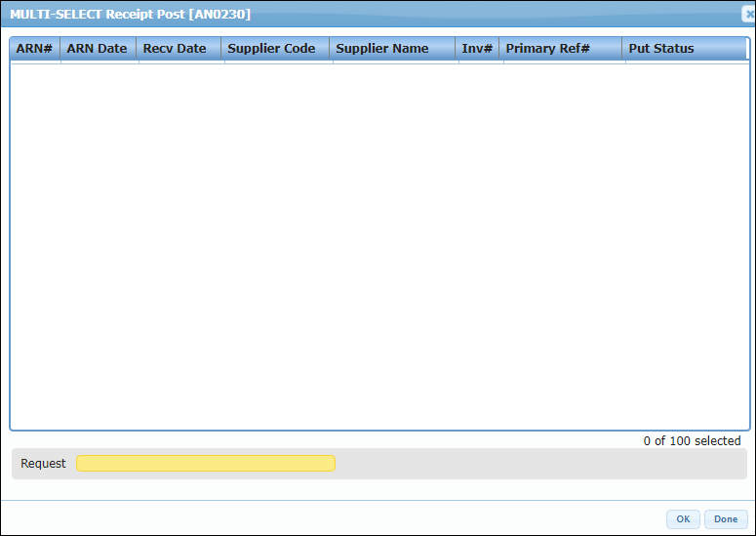Click divider between Primary Ref# and Put Status
756x536 pixels.
coord(623,49)
